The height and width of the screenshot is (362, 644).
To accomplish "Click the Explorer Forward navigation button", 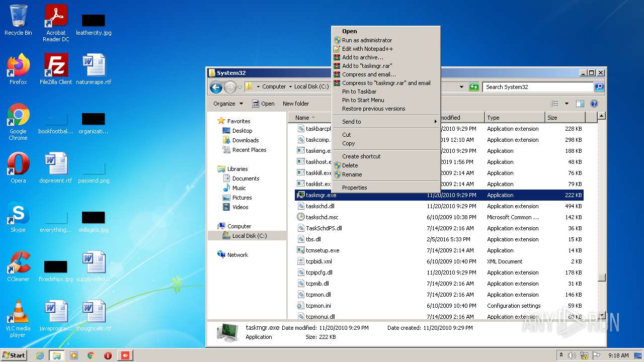I will point(230,87).
